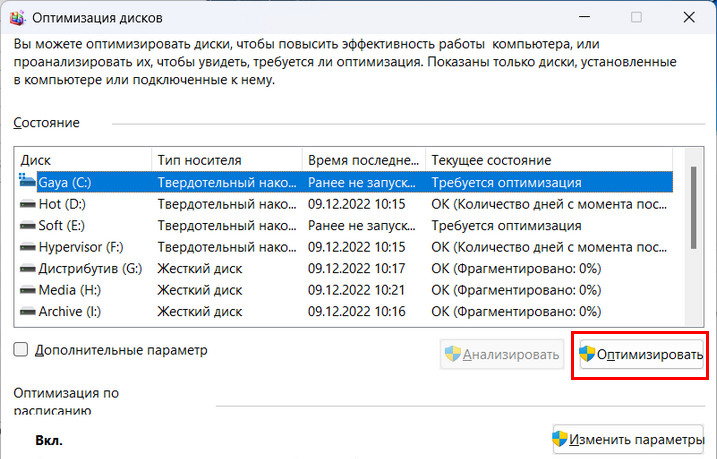This screenshot has height=459, width=717.
Task: Click the Вкл. schedule status text
Action: [x=49, y=440]
